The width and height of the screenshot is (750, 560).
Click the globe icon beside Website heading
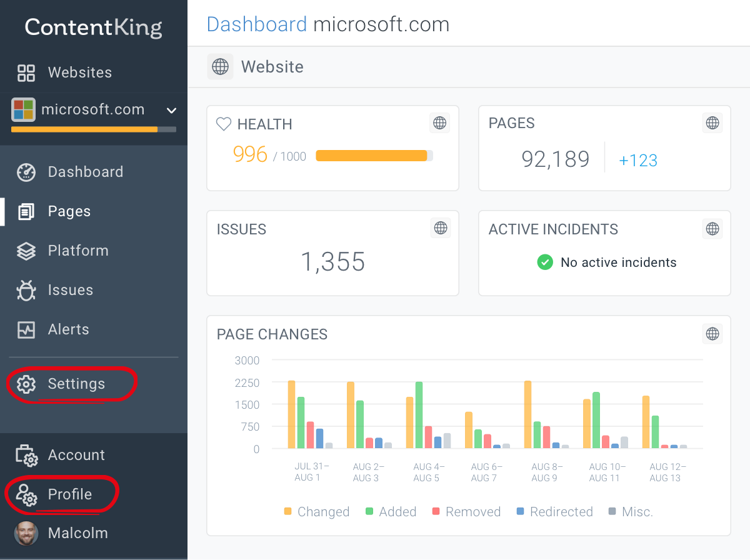(x=220, y=67)
